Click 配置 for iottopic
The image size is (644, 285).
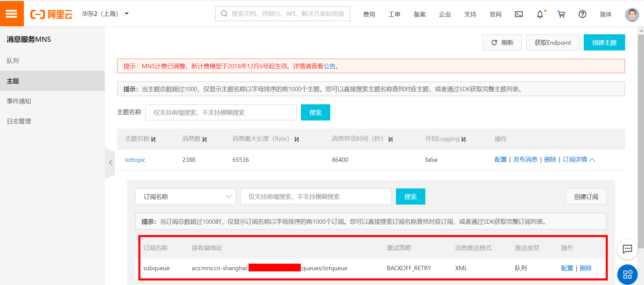(x=500, y=159)
